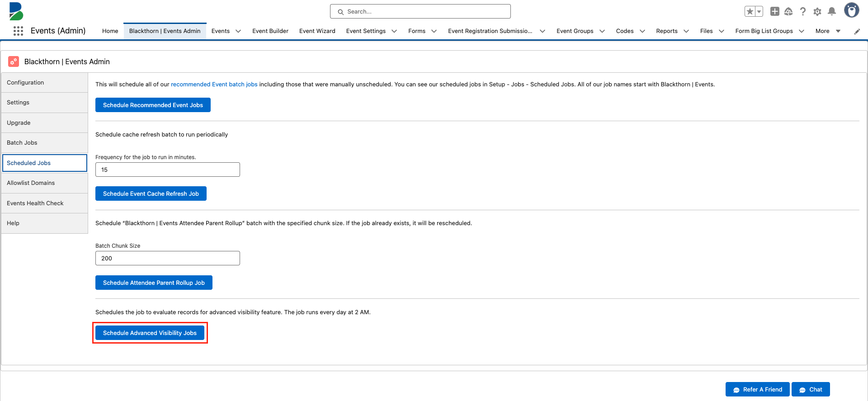Select Configuration in the sidebar
The height and width of the screenshot is (401, 868).
coord(45,83)
